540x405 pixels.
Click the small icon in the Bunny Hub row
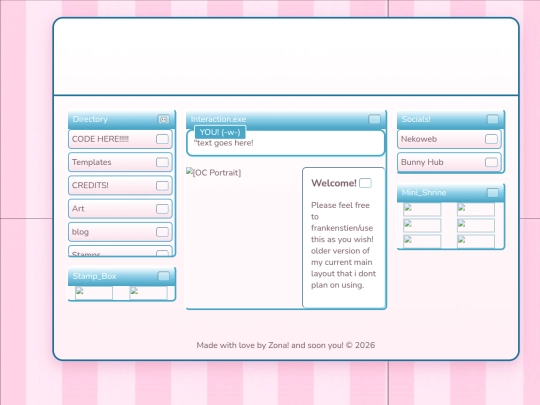491,162
